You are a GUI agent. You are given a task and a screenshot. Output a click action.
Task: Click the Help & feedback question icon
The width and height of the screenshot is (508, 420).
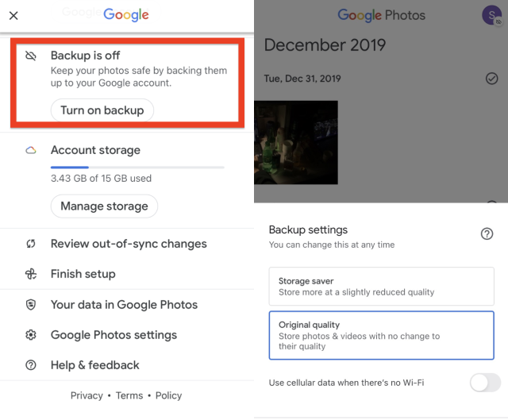pyautogui.click(x=31, y=365)
